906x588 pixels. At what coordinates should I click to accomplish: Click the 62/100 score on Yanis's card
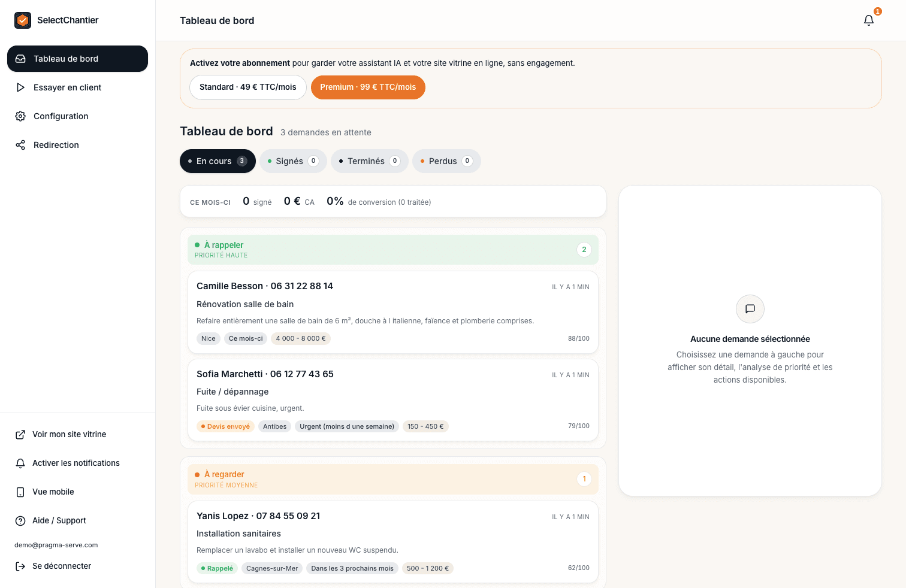point(579,568)
